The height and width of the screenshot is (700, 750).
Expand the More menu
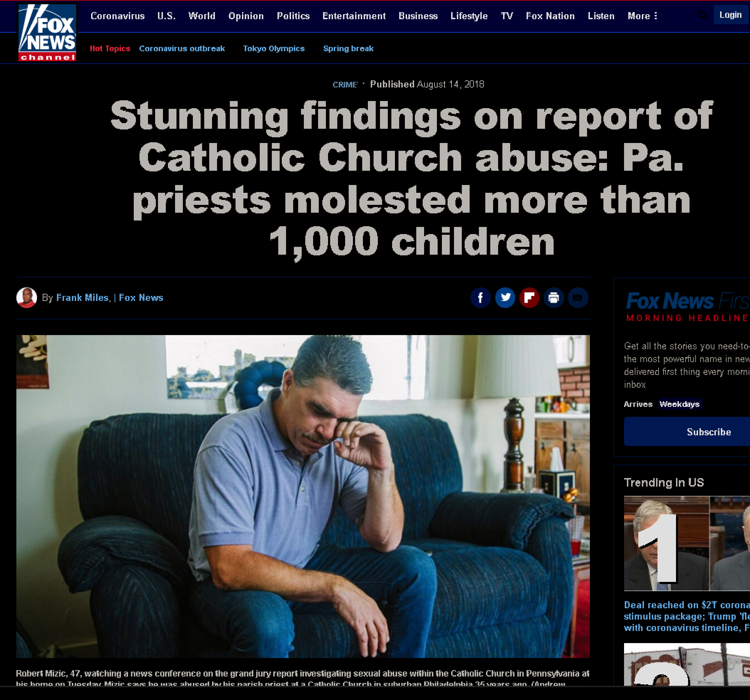point(642,16)
